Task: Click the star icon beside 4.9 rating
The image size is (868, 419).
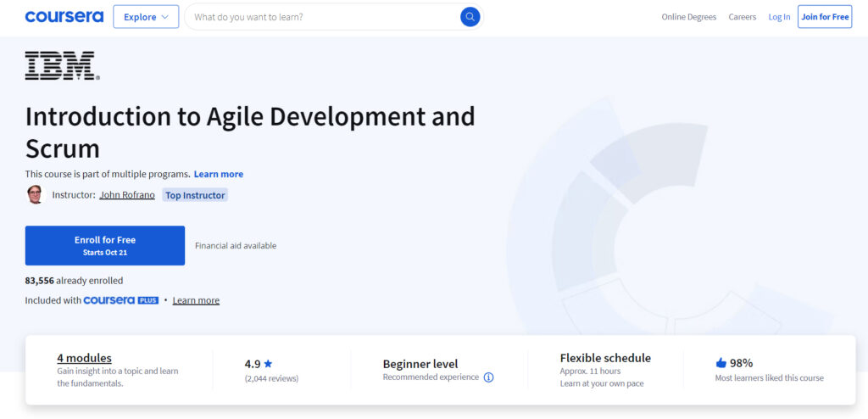Action: [x=268, y=364]
